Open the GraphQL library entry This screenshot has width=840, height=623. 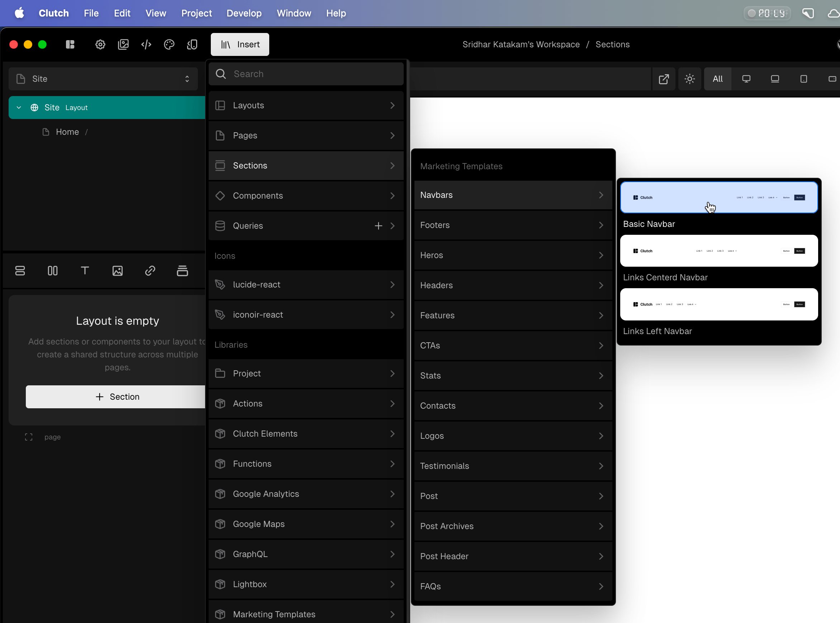coord(306,555)
